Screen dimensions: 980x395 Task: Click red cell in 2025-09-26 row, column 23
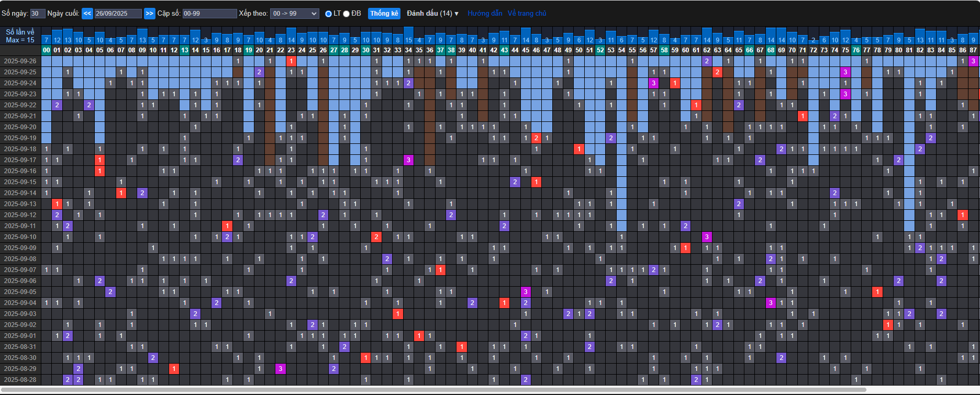[291, 61]
